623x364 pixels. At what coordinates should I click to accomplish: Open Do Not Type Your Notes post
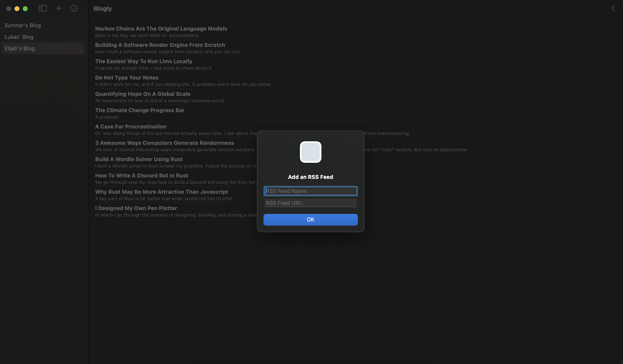coord(127,77)
